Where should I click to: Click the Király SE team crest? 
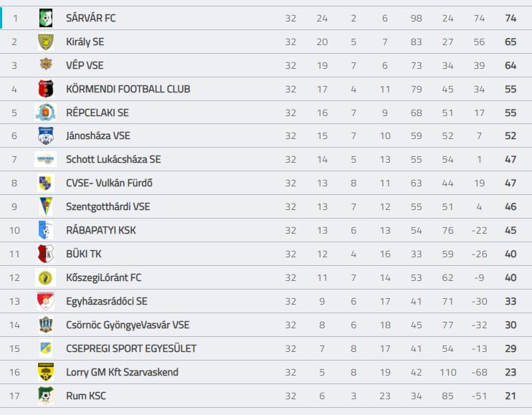click(x=46, y=42)
